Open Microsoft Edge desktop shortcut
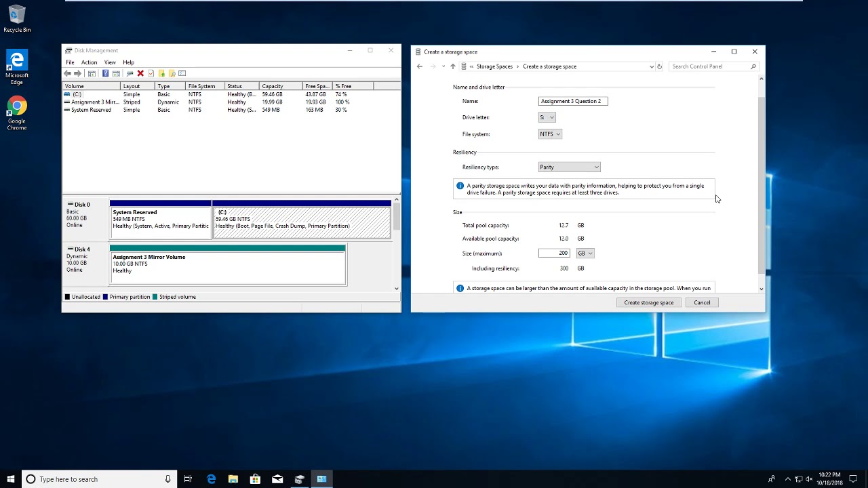 17,68
